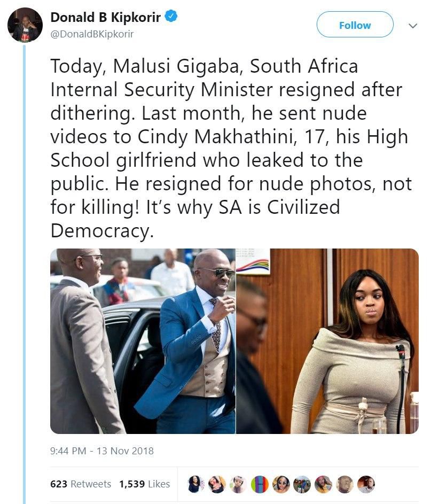Open the @DonaldBKipkorir handle link
431x504 pixels.
point(92,34)
